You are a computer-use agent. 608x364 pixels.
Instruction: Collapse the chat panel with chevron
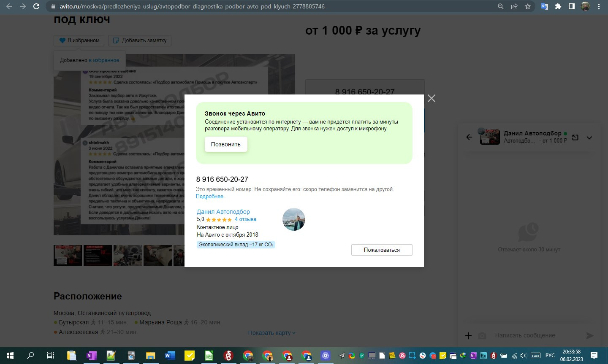pos(589,138)
